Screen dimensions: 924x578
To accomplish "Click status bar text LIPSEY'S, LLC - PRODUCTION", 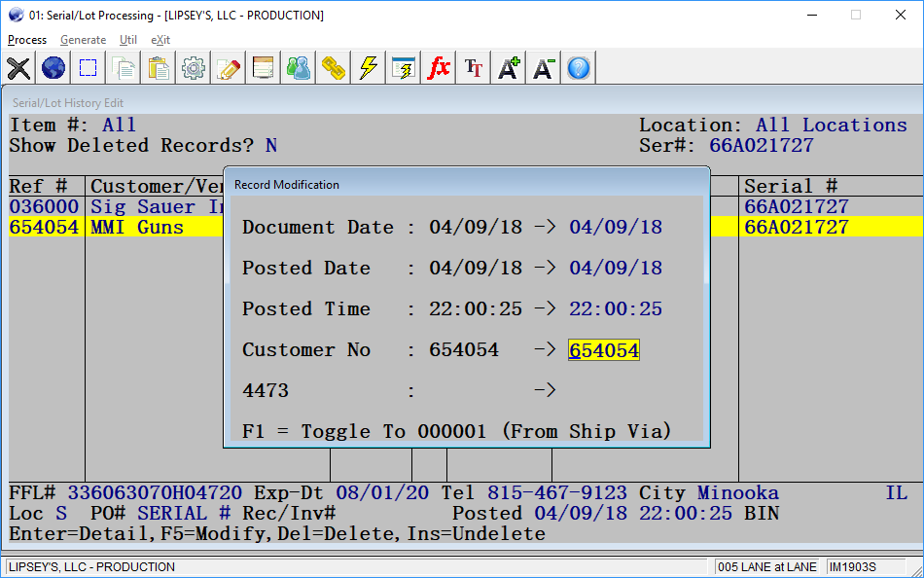I will point(91,567).
